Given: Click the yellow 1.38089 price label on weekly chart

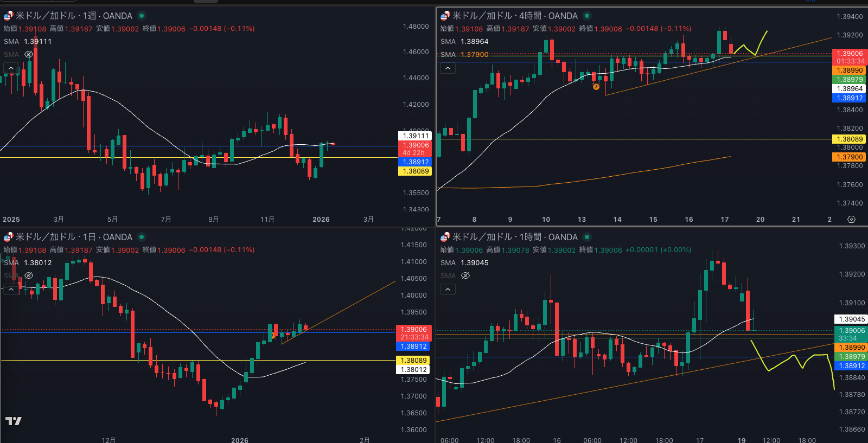Looking at the screenshot, I should click(x=416, y=171).
